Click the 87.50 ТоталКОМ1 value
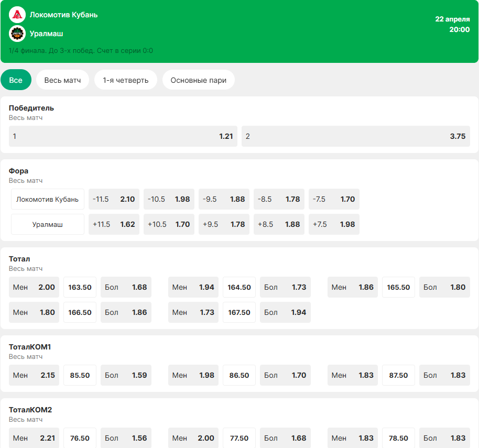The image size is (479, 448). click(x=398, y=375)
